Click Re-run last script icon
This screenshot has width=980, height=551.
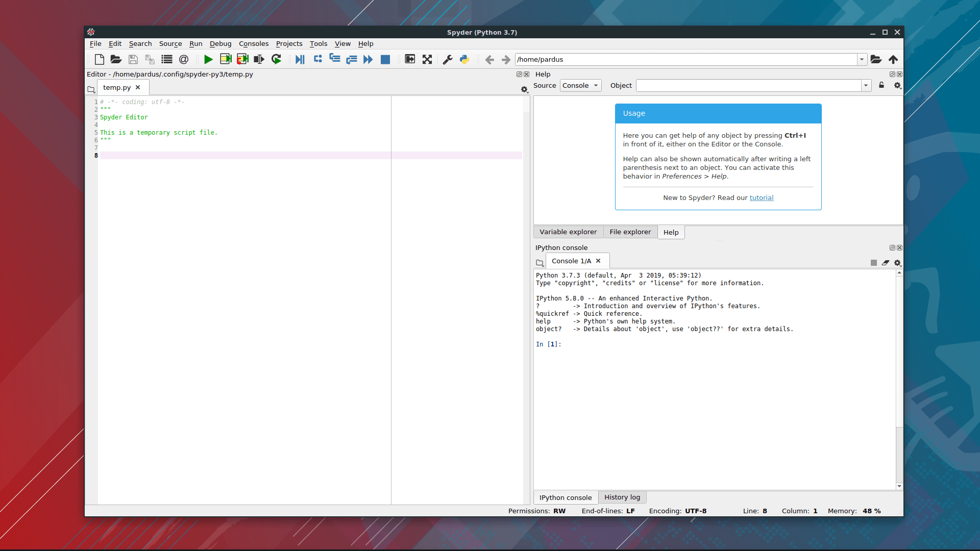click(x=276, y=60)
